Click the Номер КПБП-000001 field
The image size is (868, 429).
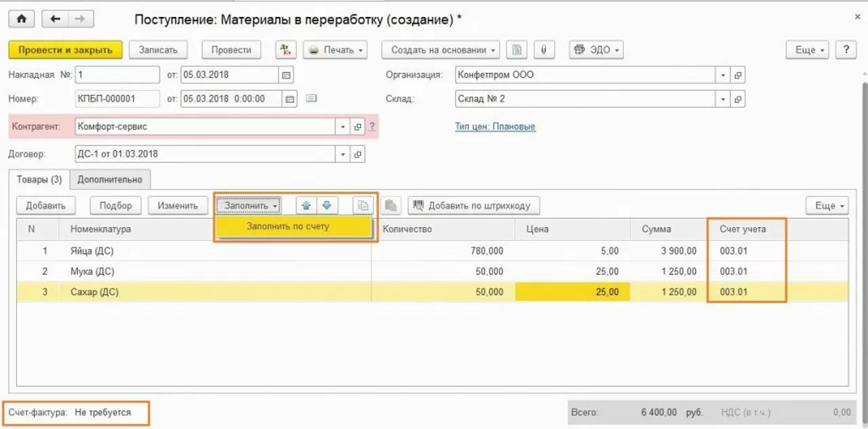point(117,99)
